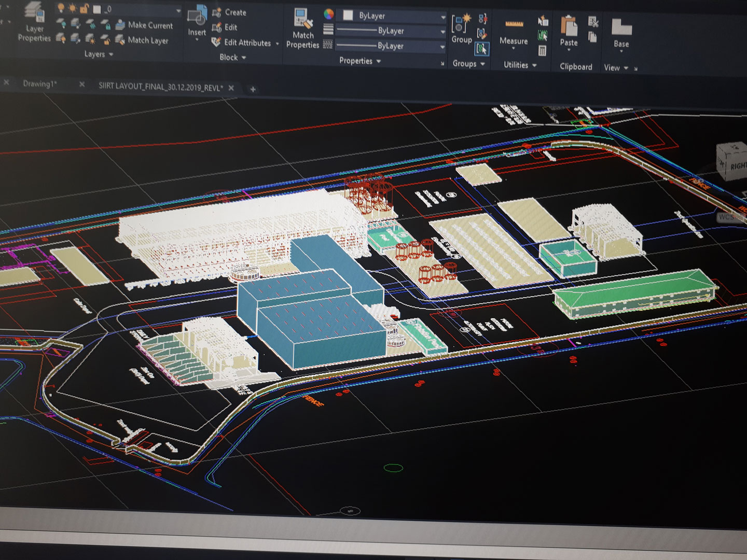Toggle layer freeze sun icon
The width and height of the screenshot is (747, 560).
(72, 9)
